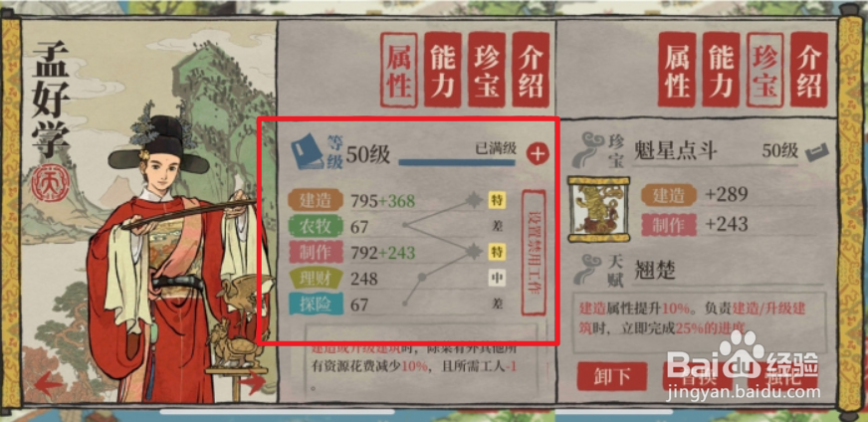Click the teal 探险 attribute label
The width and height of the screenshot is (868, 422).
(x=316, y=305)
